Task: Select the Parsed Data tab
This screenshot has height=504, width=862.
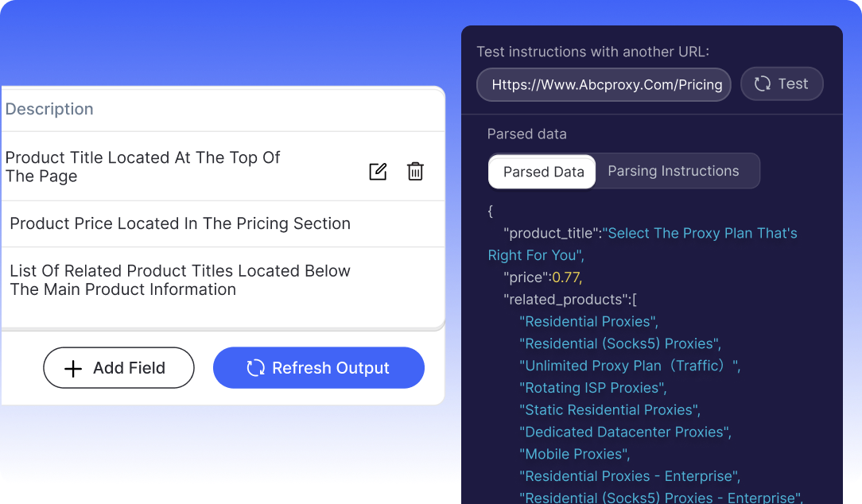Action: click(543, 172)
